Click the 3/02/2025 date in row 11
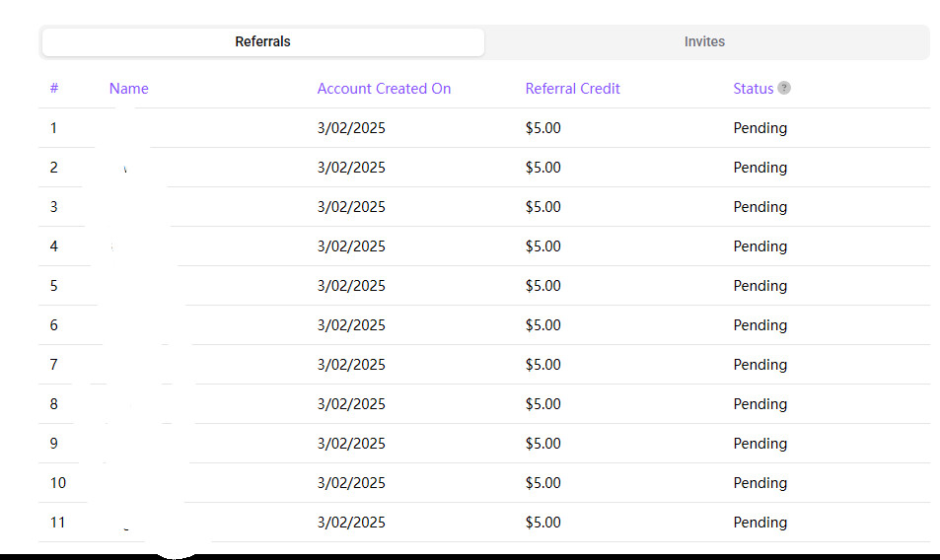The width and height of the screenshot is (940, 560). tap(351, 523)
